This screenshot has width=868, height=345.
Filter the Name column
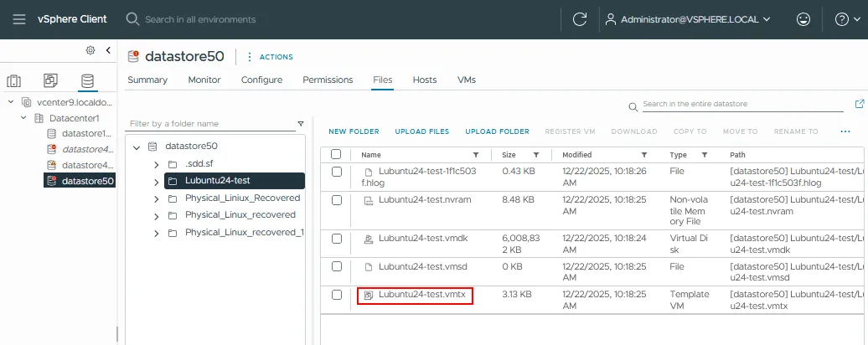pyautogui.click(x=476, y=155)
